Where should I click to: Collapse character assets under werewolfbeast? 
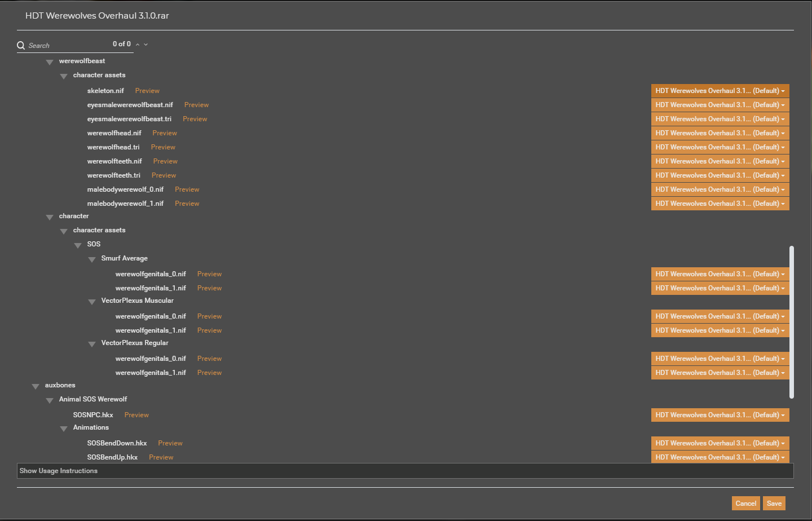point(64,76)
